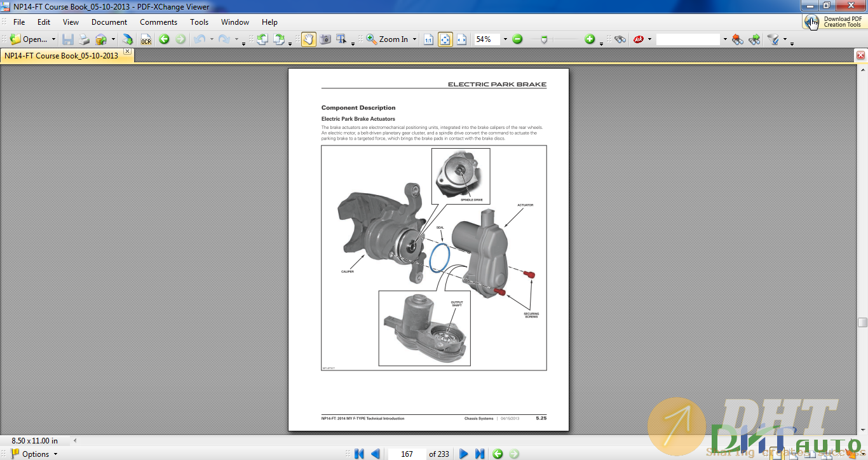Image resolution: width=868 pixels, height=460 pixels.
Task: Click the page number field 167
Action: click(407, 454)
